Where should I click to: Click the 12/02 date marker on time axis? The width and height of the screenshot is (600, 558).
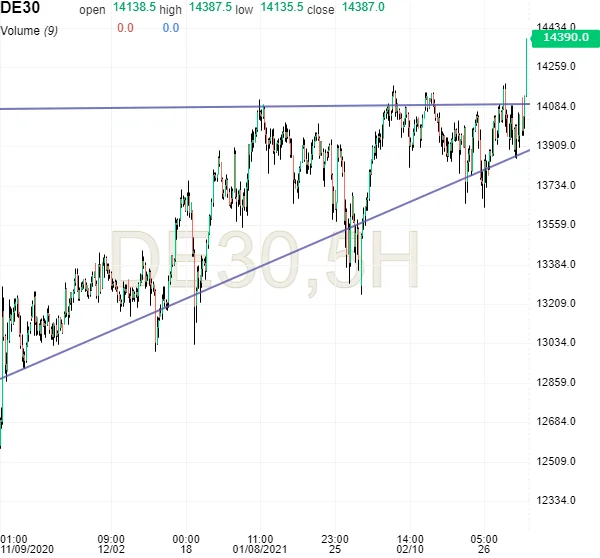click(x=111, y=549)
